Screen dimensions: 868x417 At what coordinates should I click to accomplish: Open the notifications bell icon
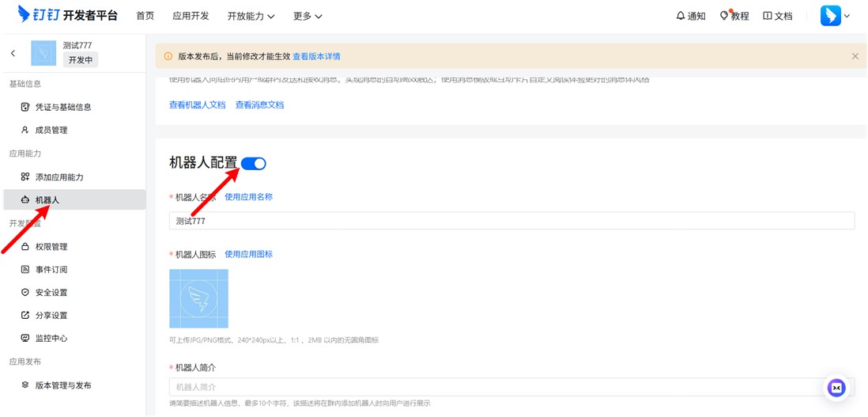point(681,16)
